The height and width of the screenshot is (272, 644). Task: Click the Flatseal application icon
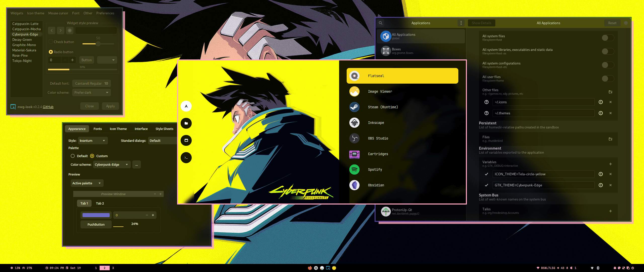click(354, 76)
